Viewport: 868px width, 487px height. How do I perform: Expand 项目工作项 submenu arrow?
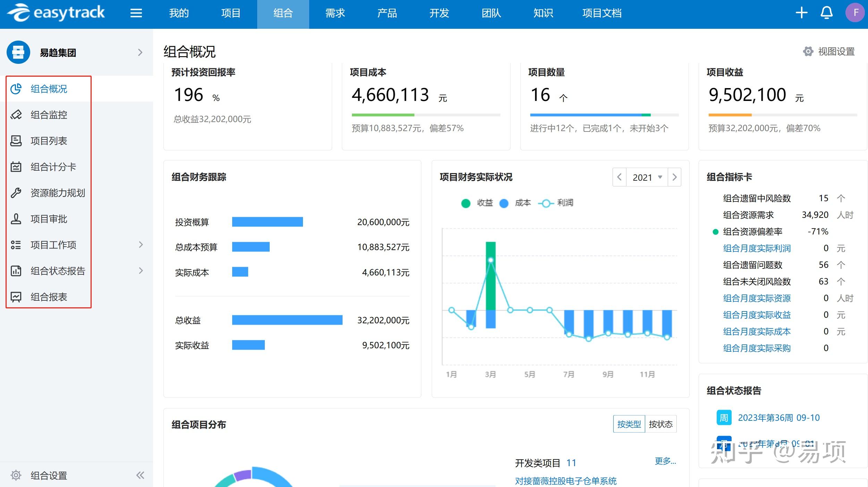coord(141,245)
